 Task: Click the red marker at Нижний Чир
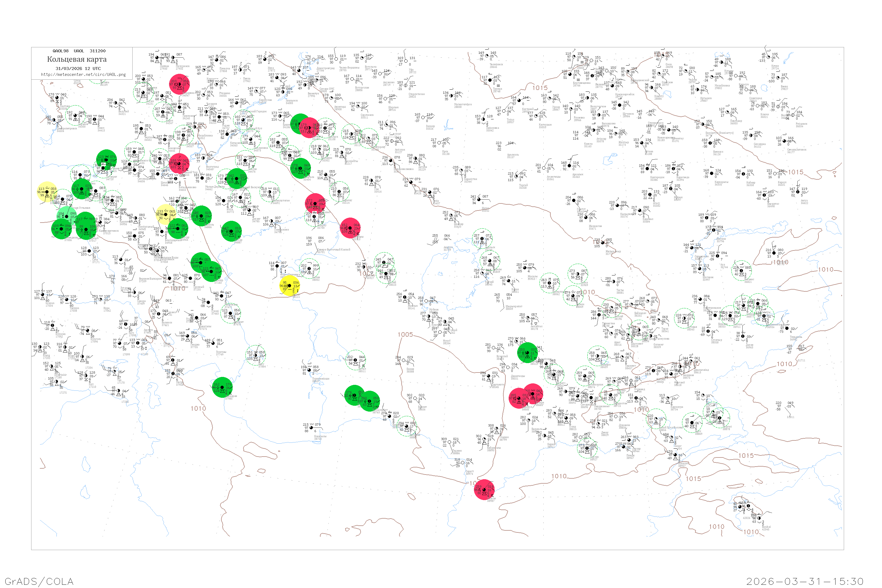coord(179,163)
